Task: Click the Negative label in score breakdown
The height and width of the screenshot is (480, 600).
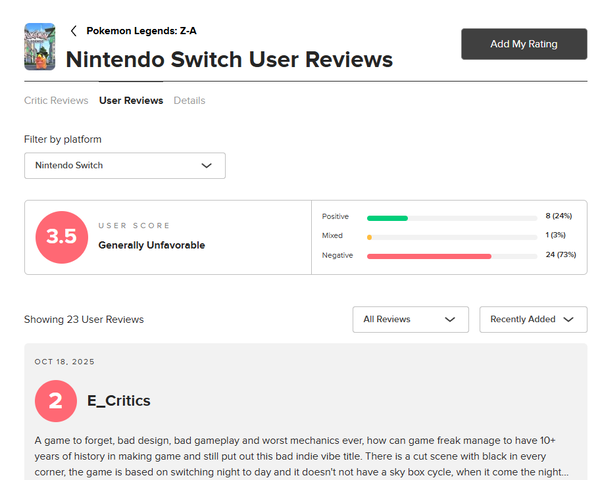Action: pyautogui.click(x=337, y=255)
